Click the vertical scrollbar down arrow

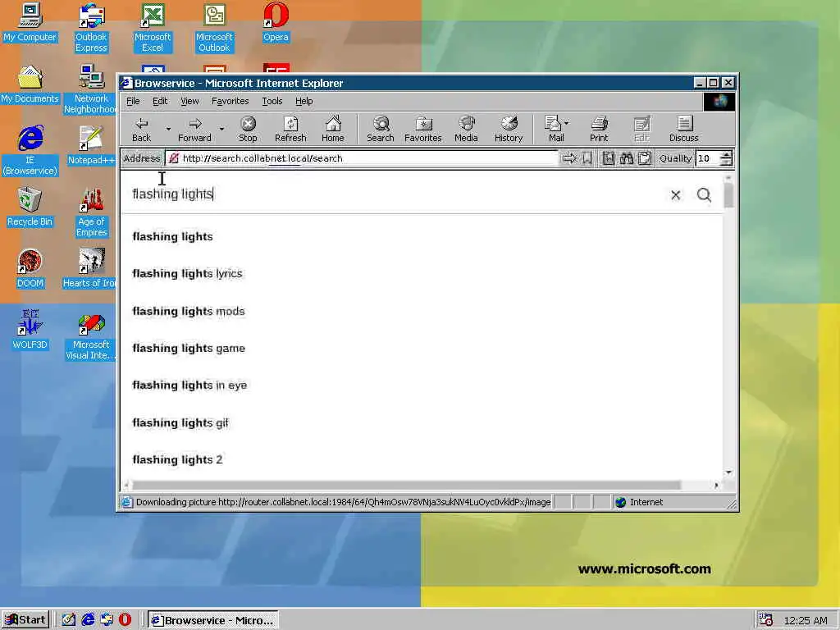click(x=728, y=472)
